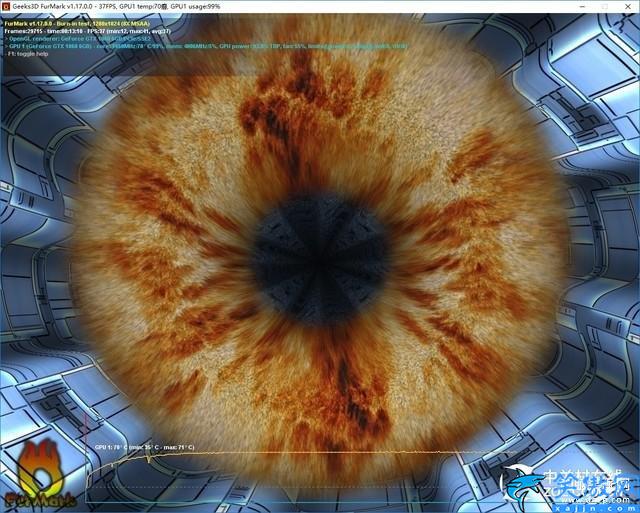This screenshot has width=640, height=513.
Task: Close the FurMark window
Action: (628, 6)
